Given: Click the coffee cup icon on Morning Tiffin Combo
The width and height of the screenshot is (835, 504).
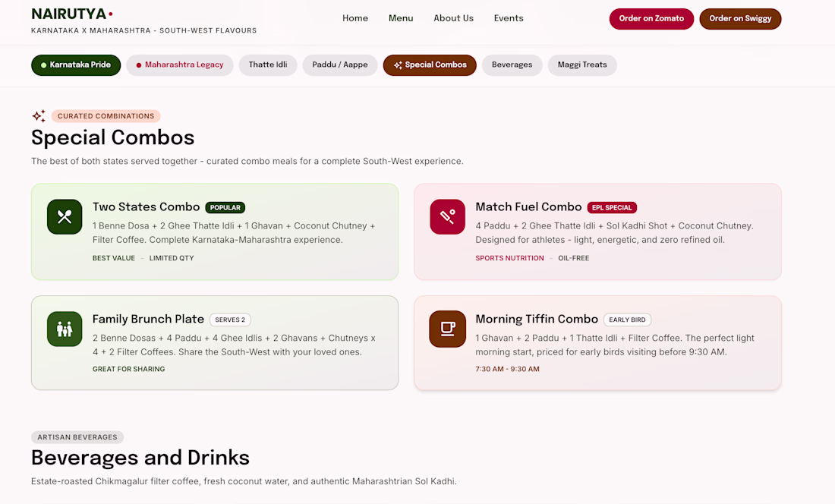Looking at the screenshot, I should (447, 329).
